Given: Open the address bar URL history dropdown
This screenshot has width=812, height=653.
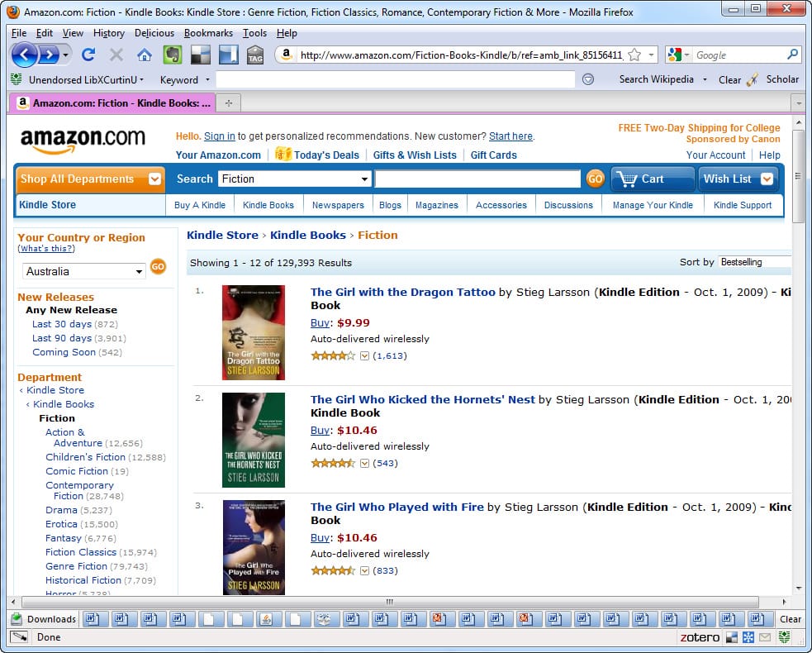Looking at the screenshot, I should [652, 55].
